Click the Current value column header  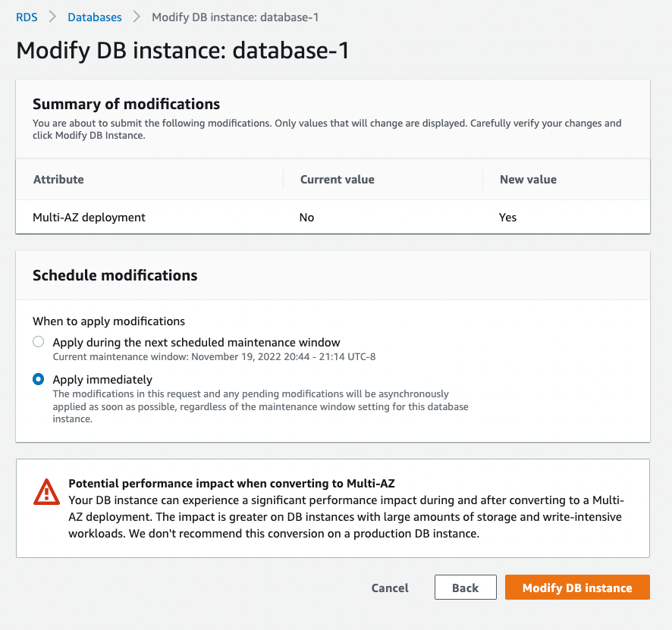point(338,180)
